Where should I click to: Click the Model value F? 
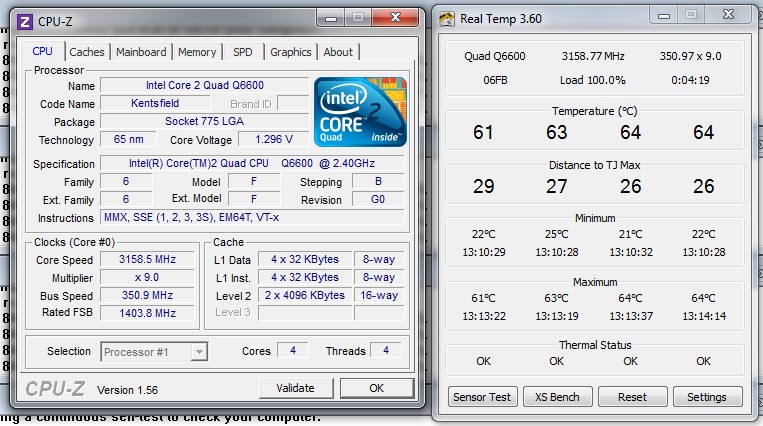[x=254, y=182]
